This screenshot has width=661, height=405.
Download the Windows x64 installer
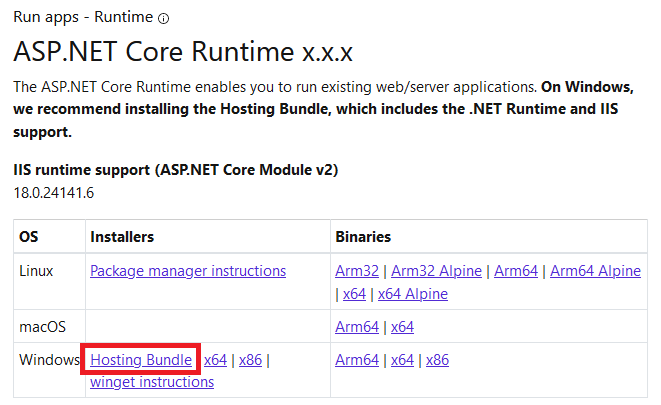coord(215,360)
